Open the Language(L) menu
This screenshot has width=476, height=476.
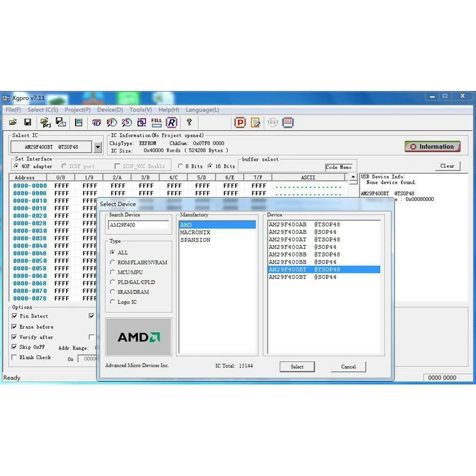click(x=202, y=110)
